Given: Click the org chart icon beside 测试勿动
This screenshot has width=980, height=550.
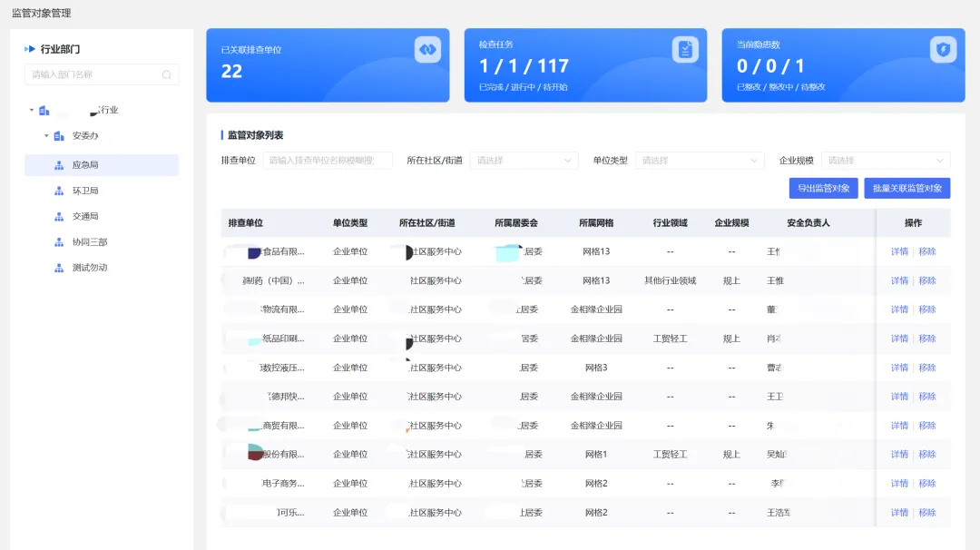Looking at the screenshot, I should pyautogui.click(x=59, y=268).
